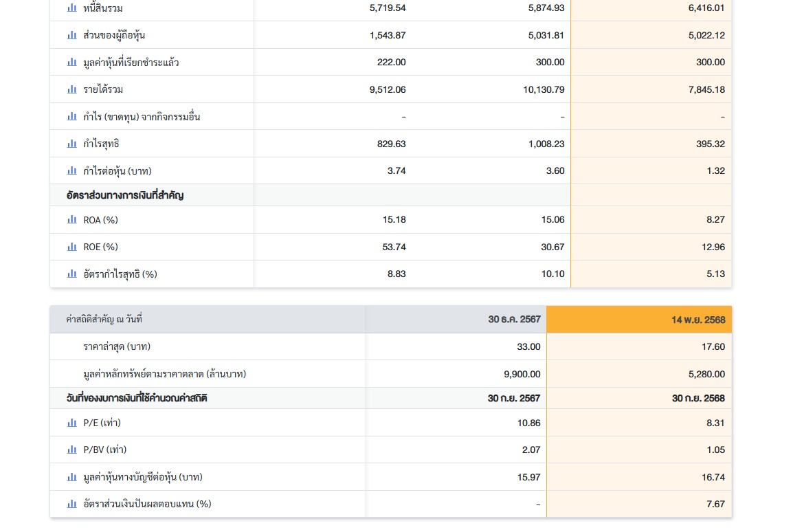Click the อัตราส่วนทางการเงินที่สำคัญ section heading
The image size is (793, 532).
point(125,195)
